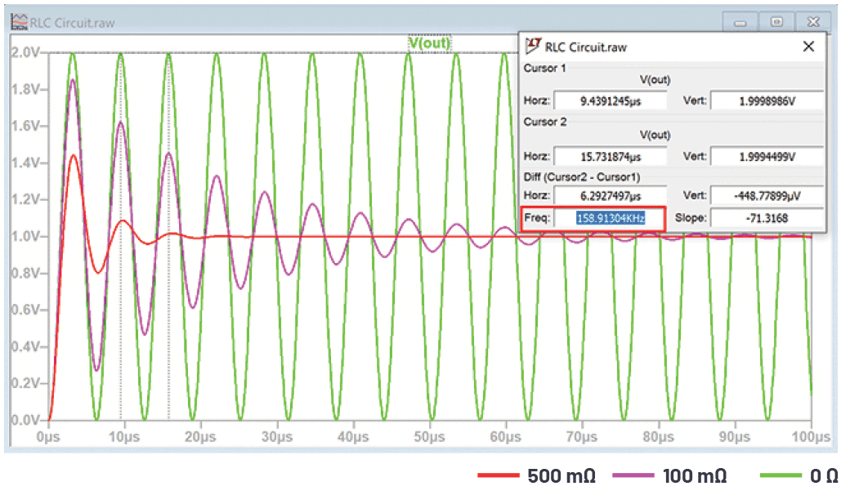Click the Slope value field
The height and width of the screenshot is (504, 859).
[767, 218]
